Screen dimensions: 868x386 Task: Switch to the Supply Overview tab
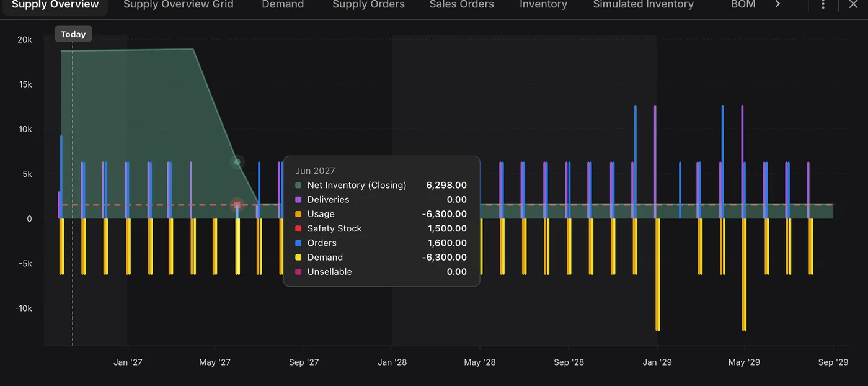point(55,5)
